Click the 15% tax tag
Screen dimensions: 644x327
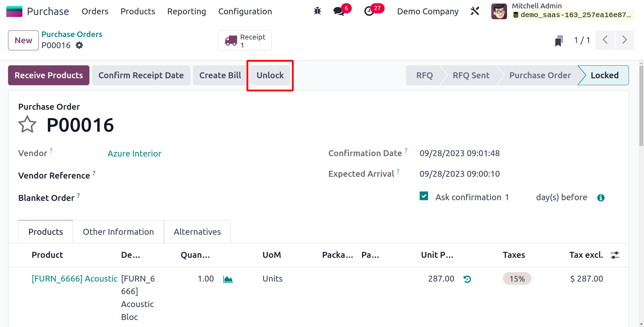tap(517, 279)
